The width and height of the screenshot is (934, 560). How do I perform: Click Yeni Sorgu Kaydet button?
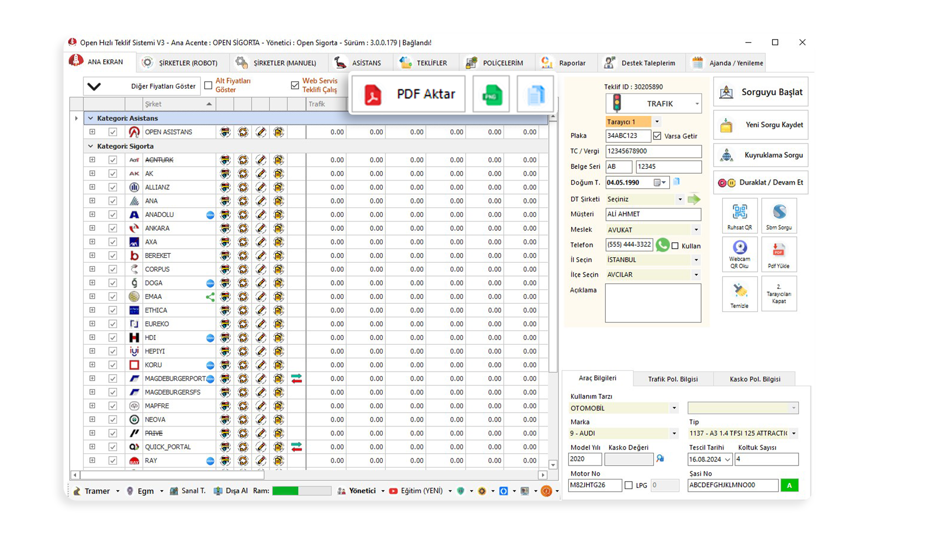click(761, 125)
